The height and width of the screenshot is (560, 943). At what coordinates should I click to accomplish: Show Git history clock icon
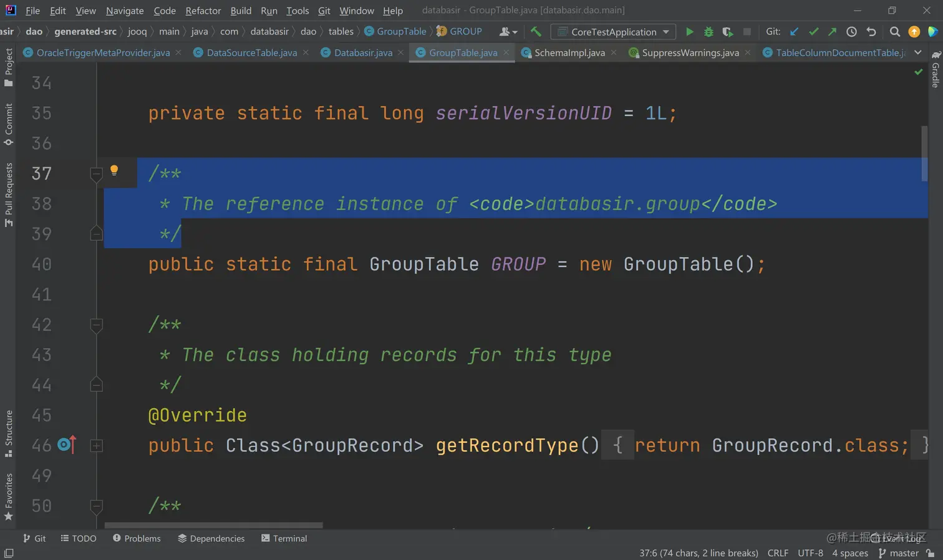point(851,32)
